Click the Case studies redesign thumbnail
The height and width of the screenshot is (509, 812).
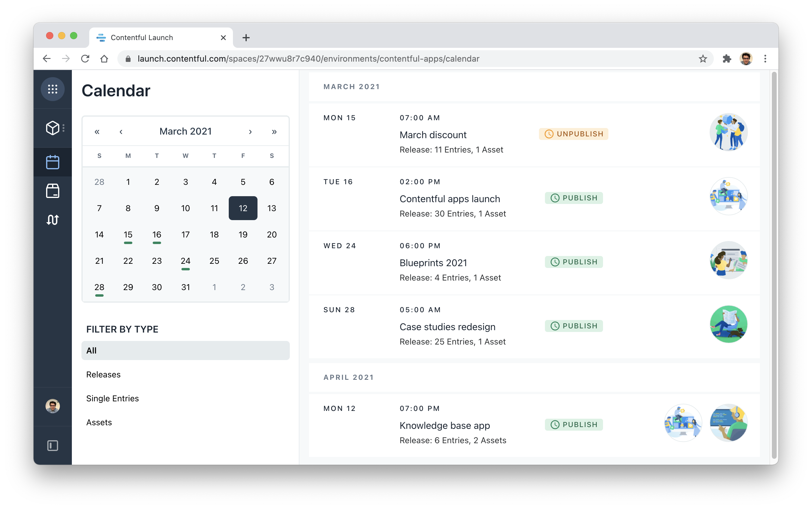[728, 324]
